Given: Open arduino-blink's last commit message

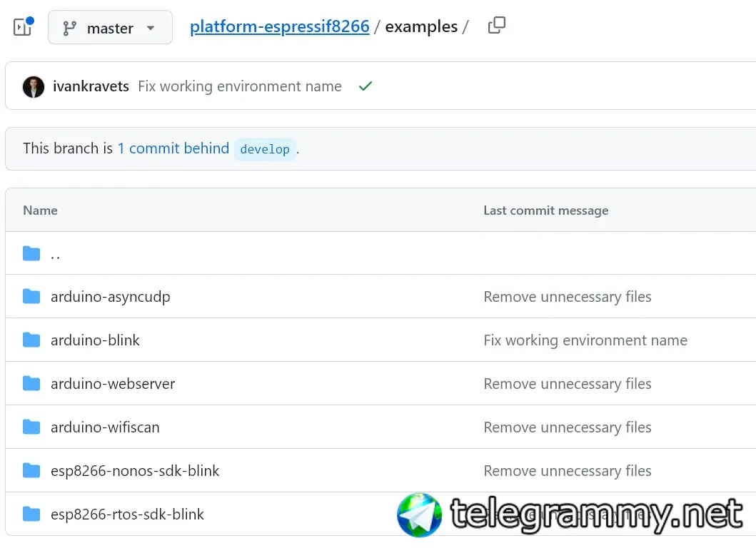Looking at the screenshot, I should tap(585, 340).
